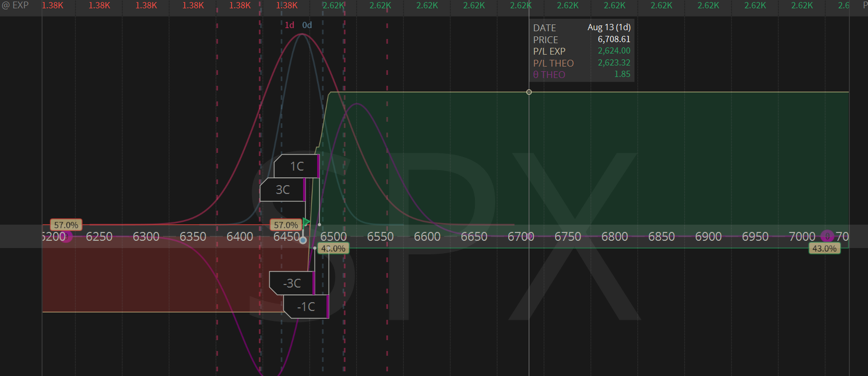The image size is (868, 376).
Task: Click the magenta circle handle beside 7000
Action: 827,237
